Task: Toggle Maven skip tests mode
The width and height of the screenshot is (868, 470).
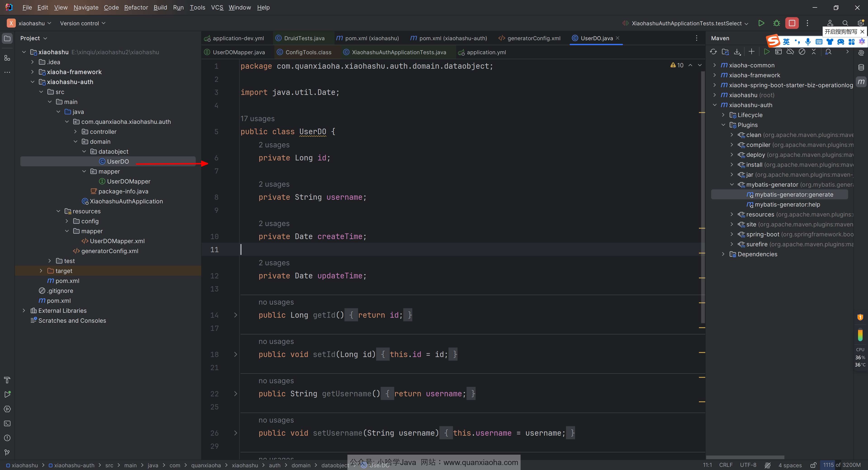Action: [802, 52]
